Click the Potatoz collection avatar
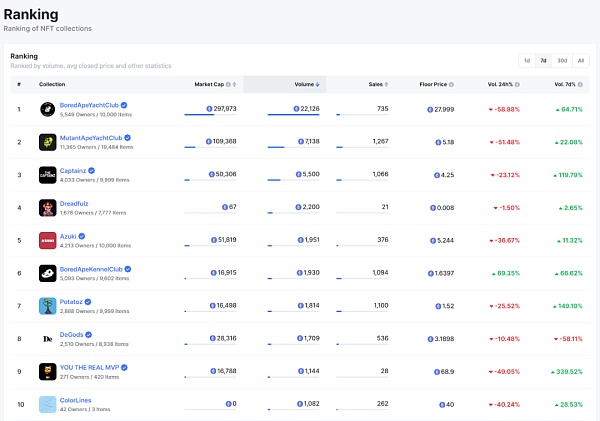Screen dimensions: 600x421 tap(48, 306)
